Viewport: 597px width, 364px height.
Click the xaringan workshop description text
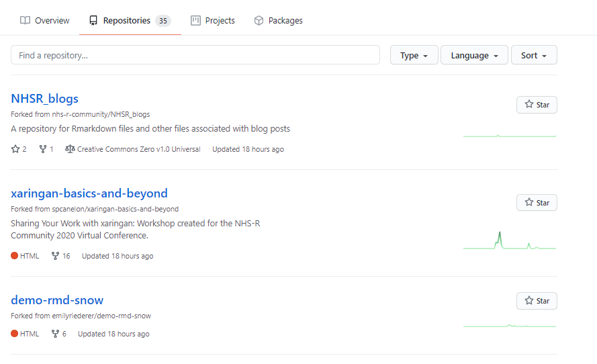coord(136,229)
